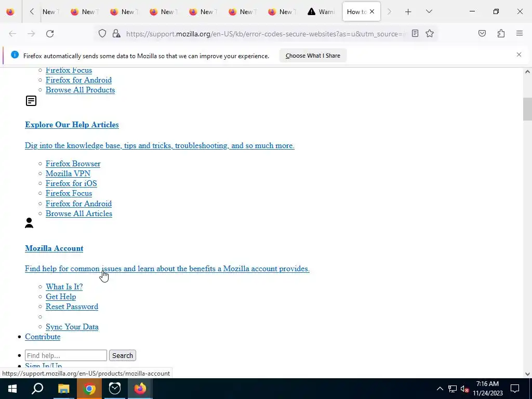Go forward with the browser forward arrow
The image size is (532, 399).
click(x=31, y=34)
